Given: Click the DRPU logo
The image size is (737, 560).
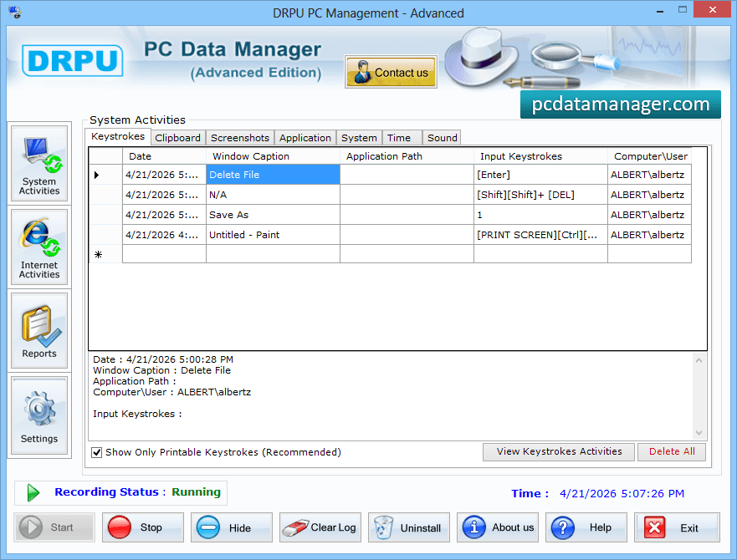Looking at the screenshot, I should (x=73, y=61).
